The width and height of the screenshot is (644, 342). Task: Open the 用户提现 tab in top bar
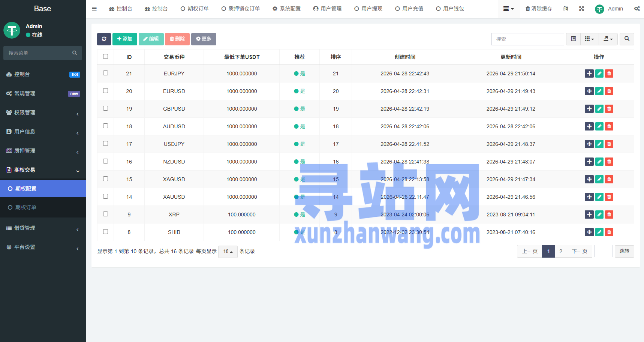[x=368, y=9]
